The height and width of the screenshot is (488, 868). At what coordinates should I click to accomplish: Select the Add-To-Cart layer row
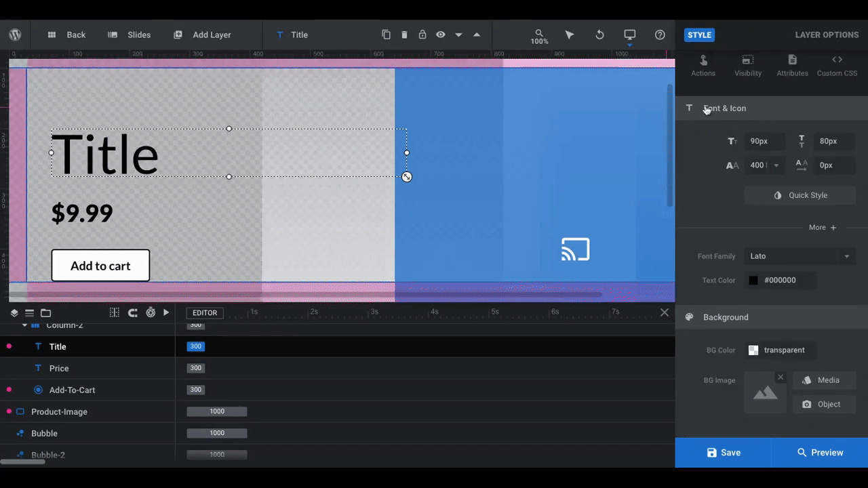tap(87, 390)
